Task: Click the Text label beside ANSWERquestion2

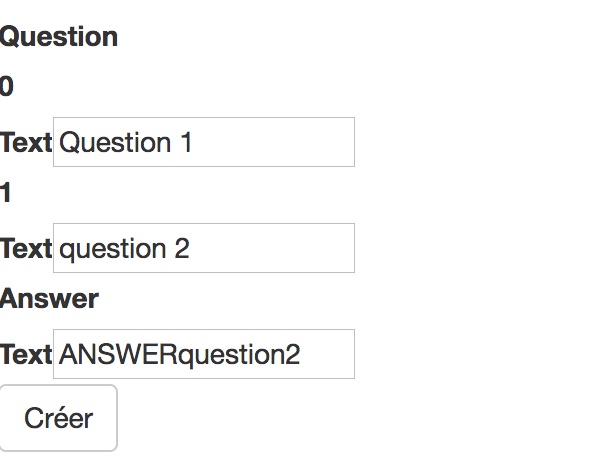Action: [x=26, y=355]
